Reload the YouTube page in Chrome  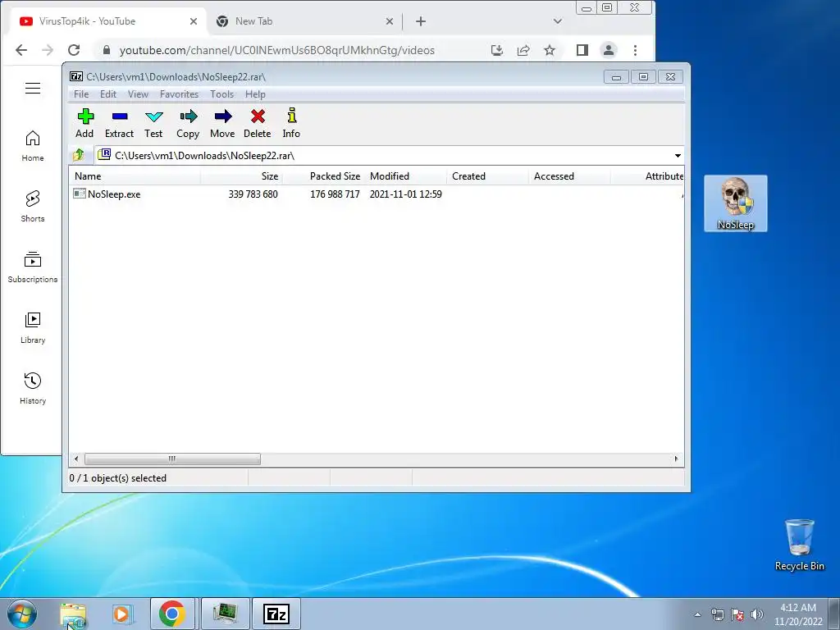(x=74, y=50)
